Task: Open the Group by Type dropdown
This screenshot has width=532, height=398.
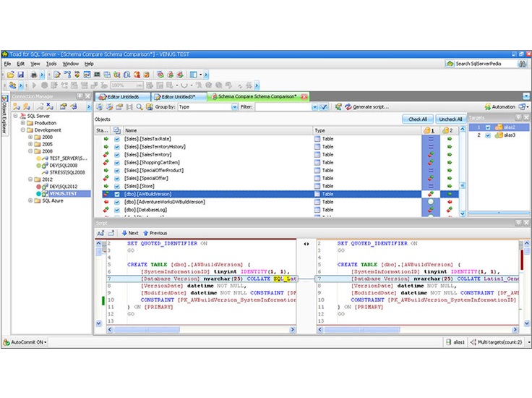Action: (x=234, y=107)
